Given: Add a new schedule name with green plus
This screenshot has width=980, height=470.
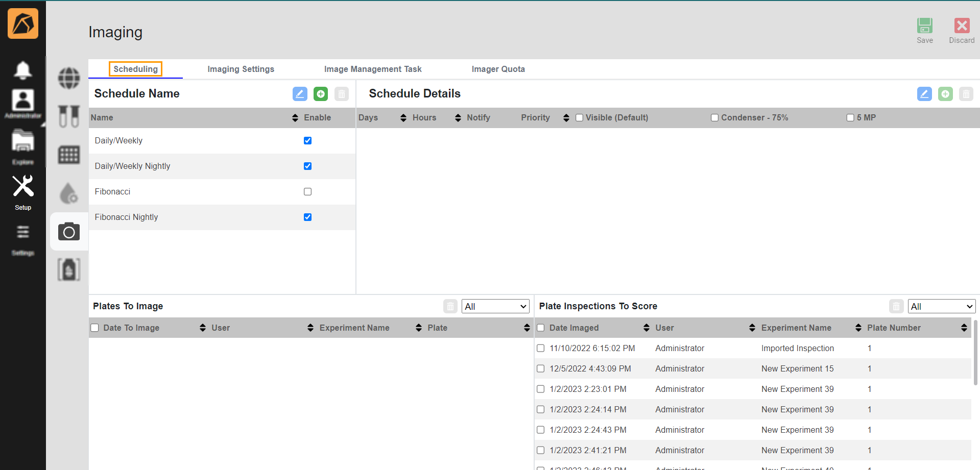Looking at the screenshot, I should (321, 94).
